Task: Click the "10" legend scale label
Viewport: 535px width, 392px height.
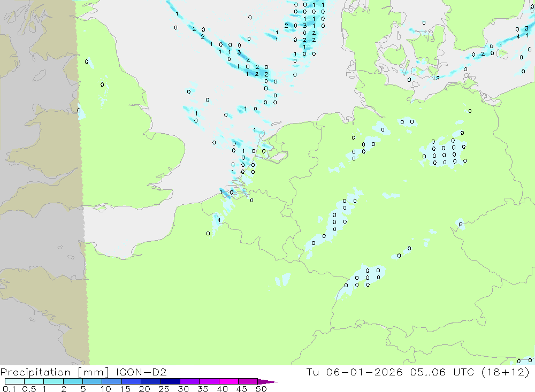Action: pyautogui.click(x=106, y=389)
